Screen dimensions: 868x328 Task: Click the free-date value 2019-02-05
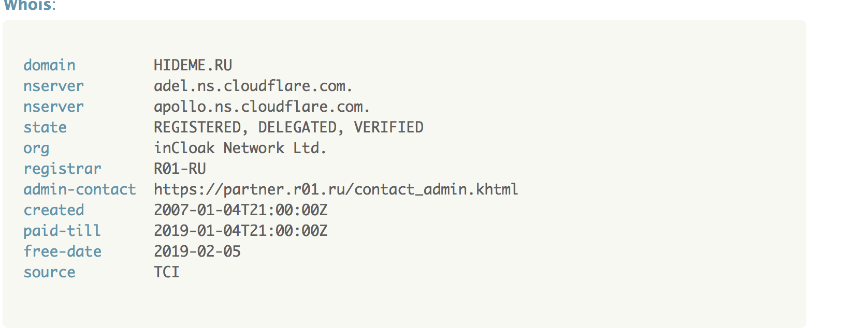[x=197, y=251]
